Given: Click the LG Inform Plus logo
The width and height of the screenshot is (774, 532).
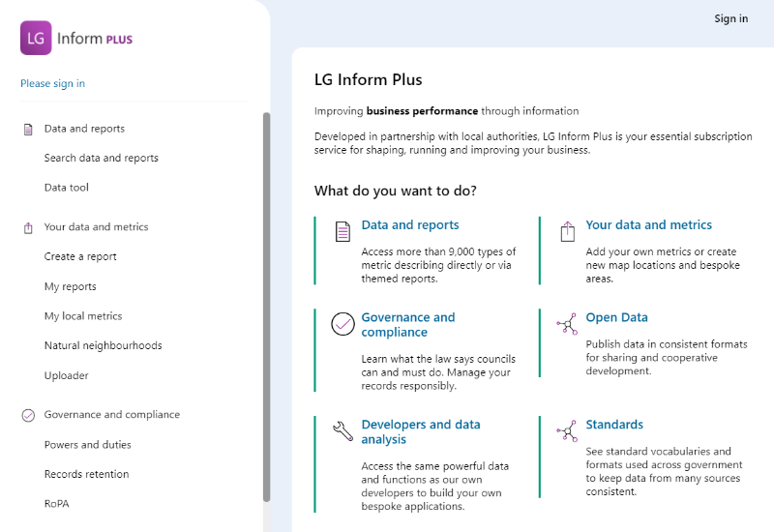Looking at the screenshot, I should tap(76, 38).
